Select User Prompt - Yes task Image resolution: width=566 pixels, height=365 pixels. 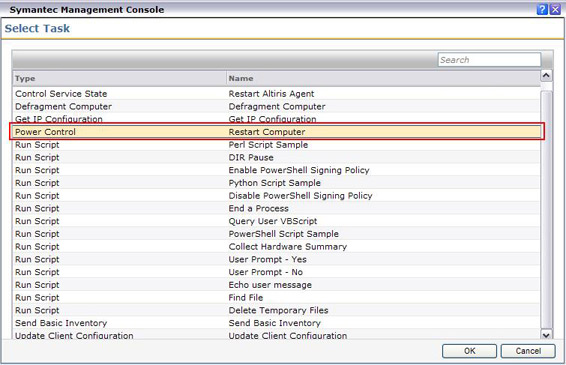point(267,259)
